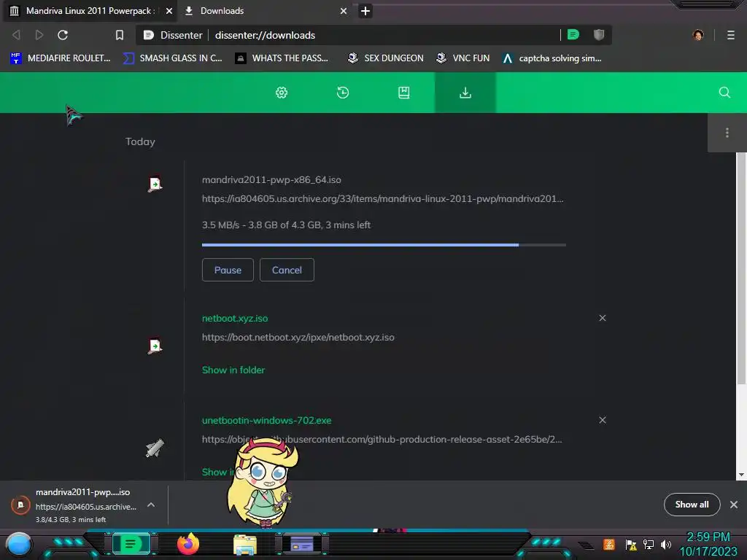Click the boot.netboot.xyz source URL
Screen dimensions: 747x560
point(298,337)
